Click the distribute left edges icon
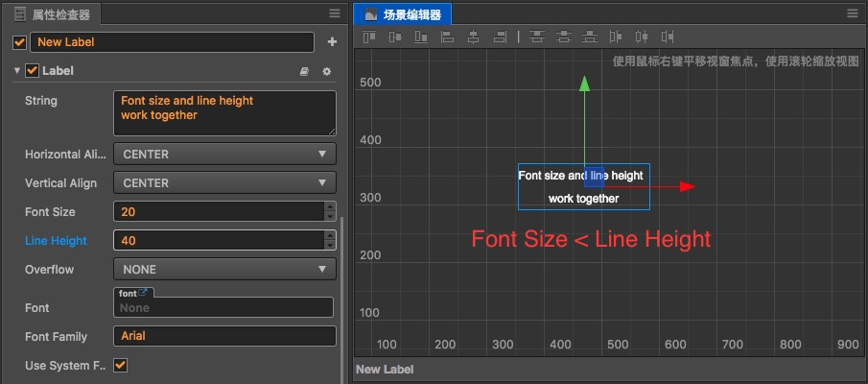868x384 pixels. pos(616,37)
